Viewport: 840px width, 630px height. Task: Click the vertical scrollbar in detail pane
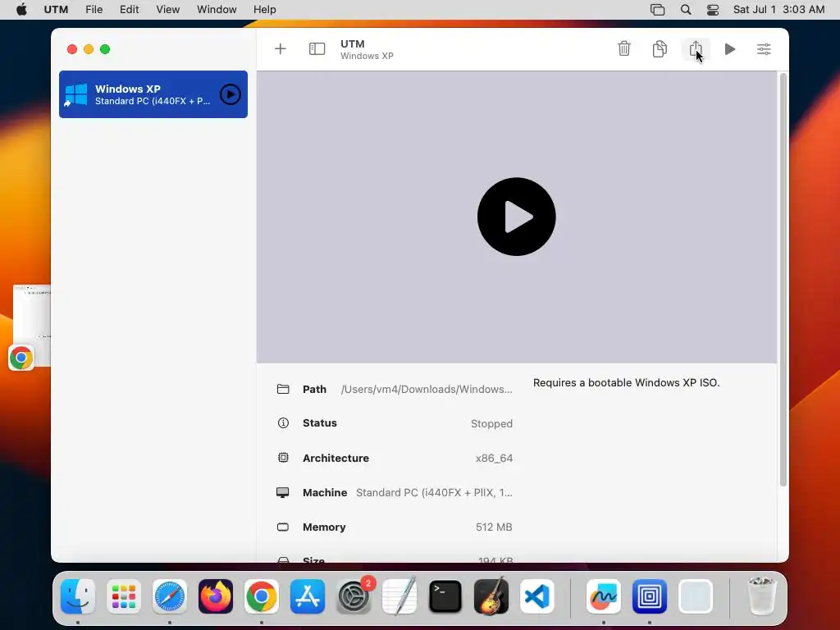[783, 280]
